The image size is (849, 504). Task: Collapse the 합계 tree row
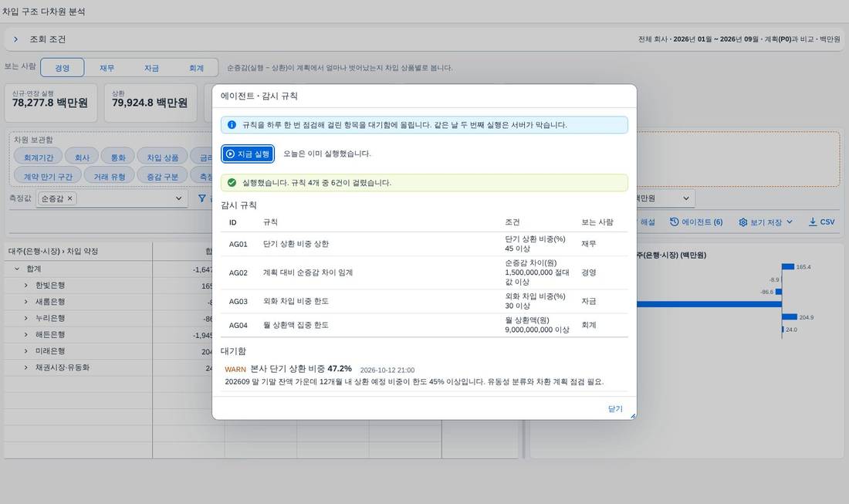point(17,269)
